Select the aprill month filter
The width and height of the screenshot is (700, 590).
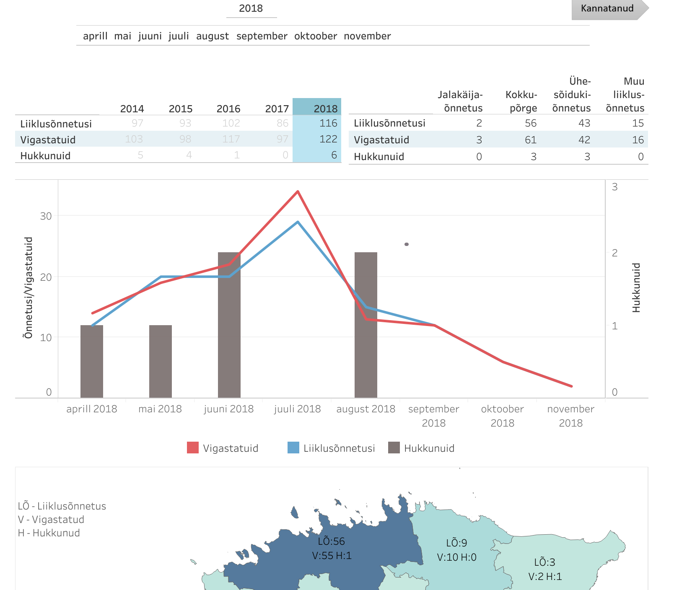click(95, 36)
